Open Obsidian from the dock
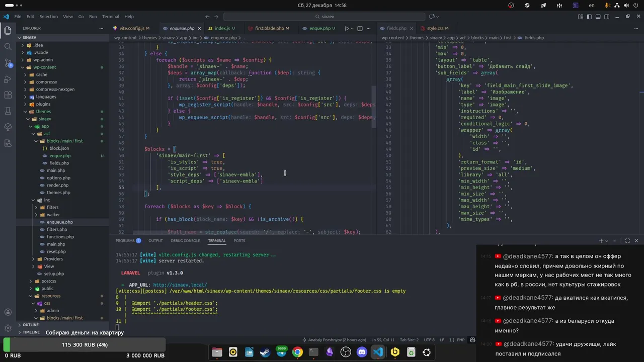 pyautogui.click(x=330, y=352)
